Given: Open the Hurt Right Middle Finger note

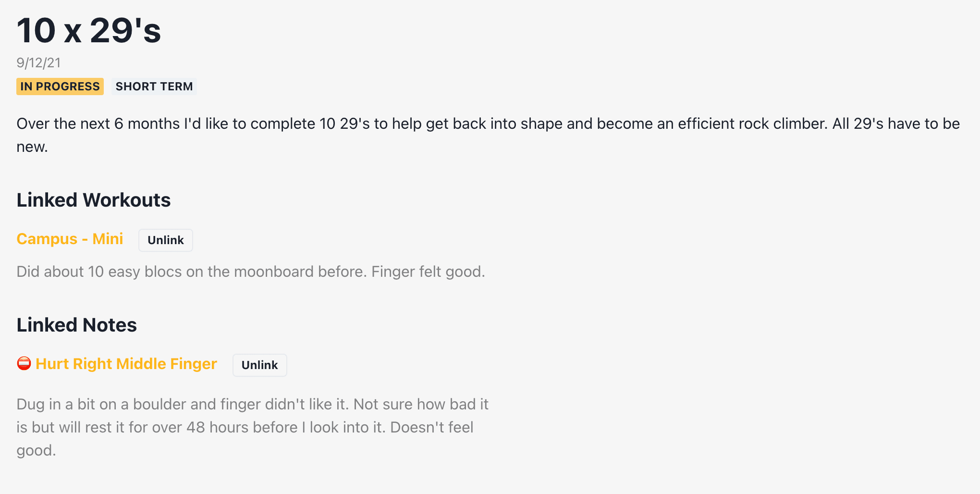Looking at the screenshot, I should (126, 364).
